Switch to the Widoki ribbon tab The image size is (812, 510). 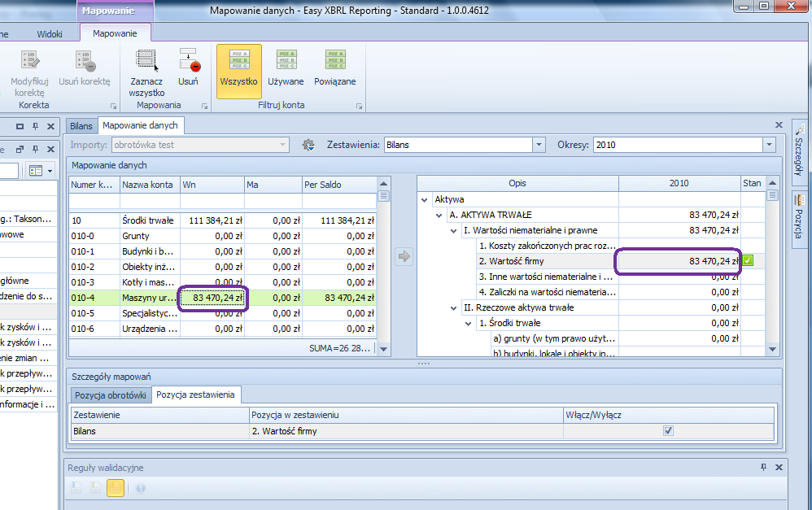pyautogui.click(x=50, y=34)
